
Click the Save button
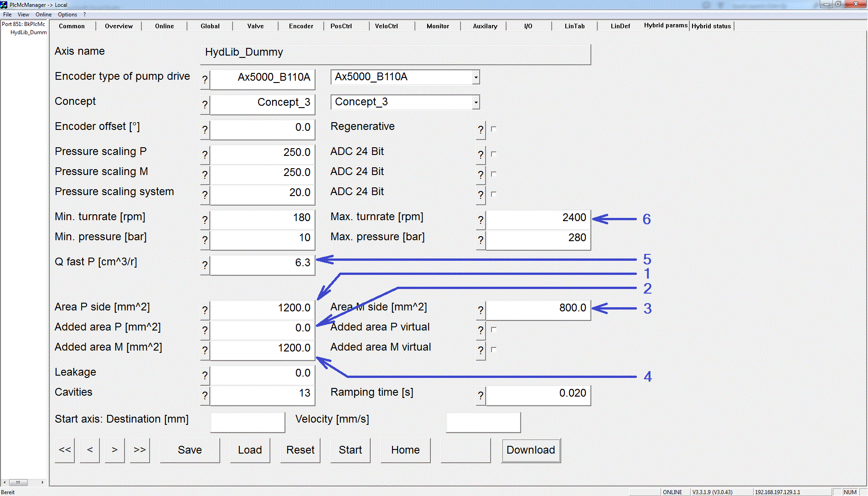[190, 450]
